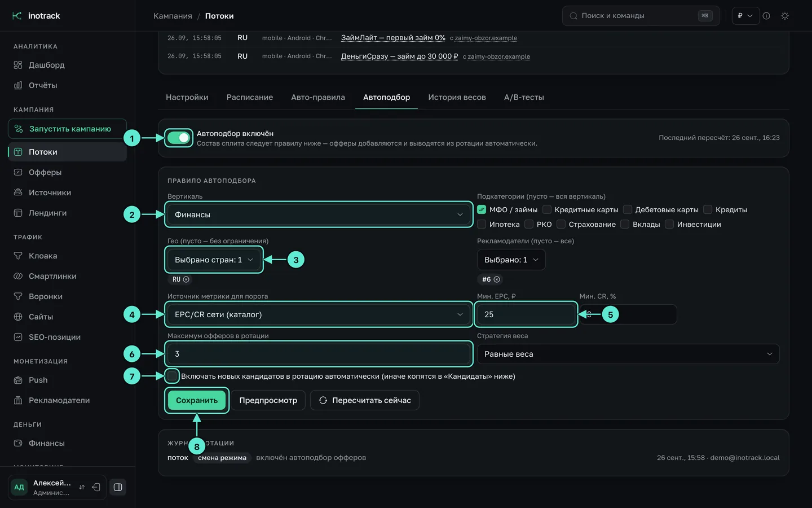Uncheck the МФО / займы subcategory
812x508 pixels.
(x=482, y=209)
